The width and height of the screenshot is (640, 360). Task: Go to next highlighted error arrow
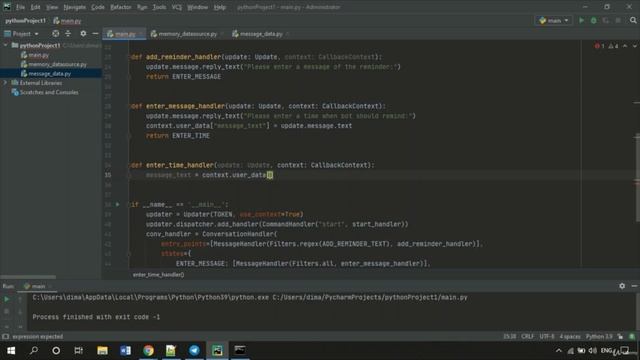click(634, 46)
